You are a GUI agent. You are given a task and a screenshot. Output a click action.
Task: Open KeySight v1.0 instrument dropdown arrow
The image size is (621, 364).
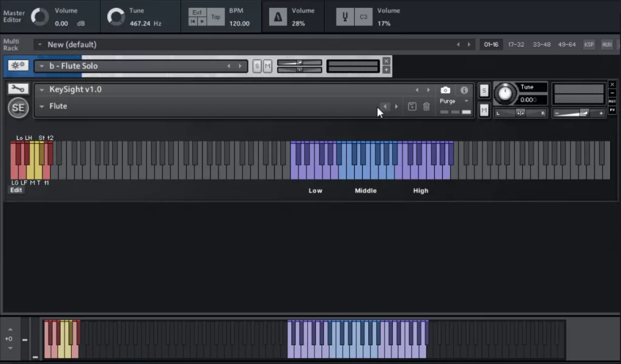(x=42, y=90)
